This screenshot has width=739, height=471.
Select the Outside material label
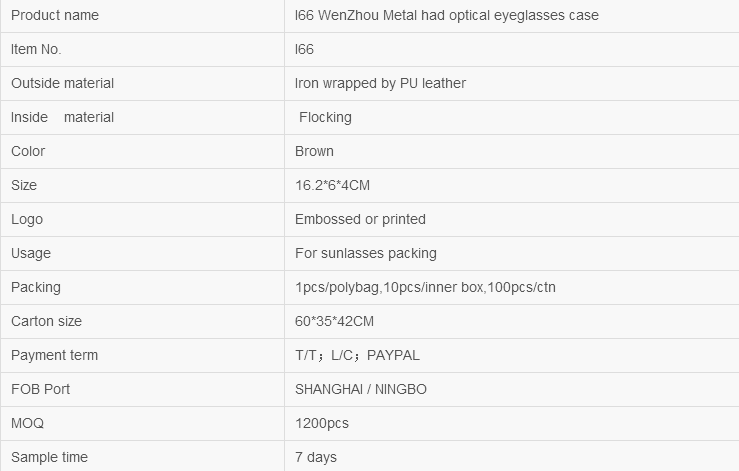(62, 83)
